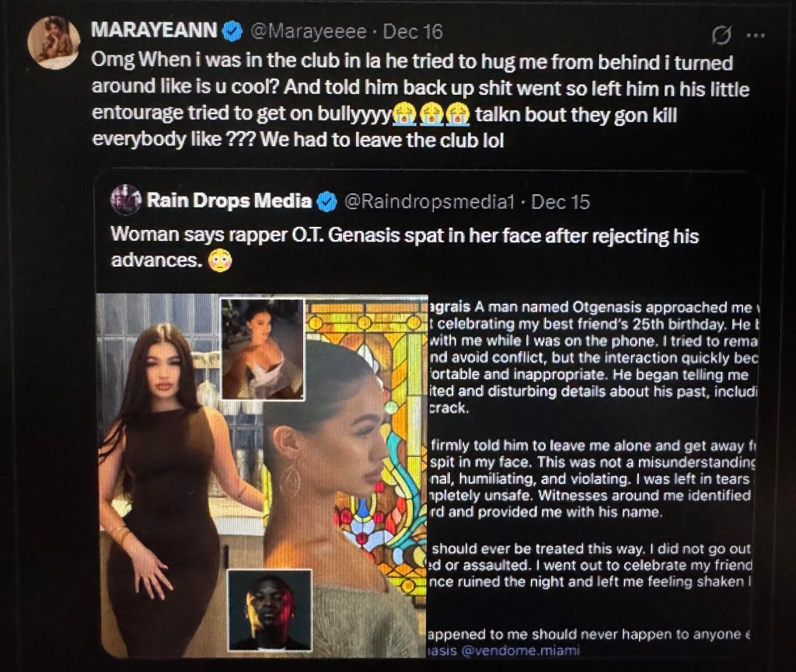Open the @Marayeeee handle link
The image size is (796, 672).
(309, 32)
